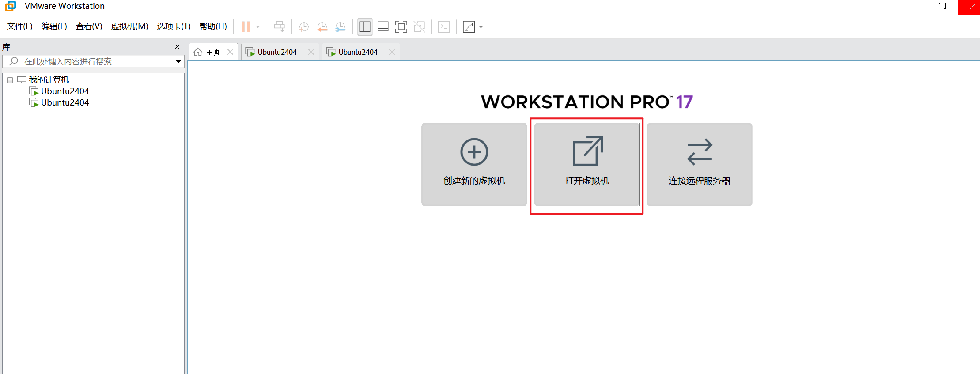Click the library search input field
The height and width of the screenshot is (374, 980).
coord(93,61)
